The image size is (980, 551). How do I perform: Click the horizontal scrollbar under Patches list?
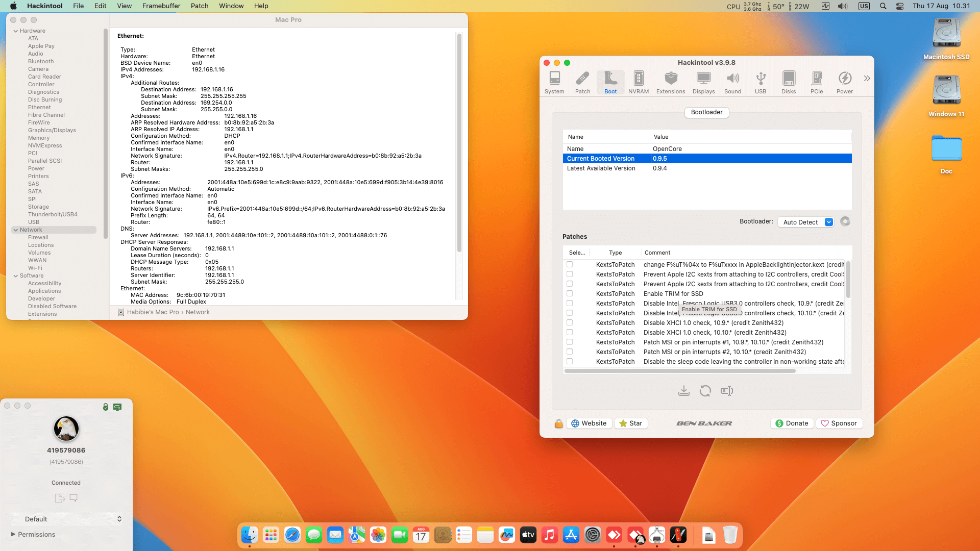coord(680,371)
